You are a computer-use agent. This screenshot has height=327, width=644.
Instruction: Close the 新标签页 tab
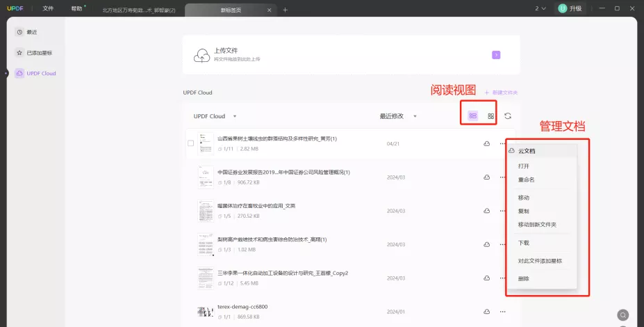(269, 10)
